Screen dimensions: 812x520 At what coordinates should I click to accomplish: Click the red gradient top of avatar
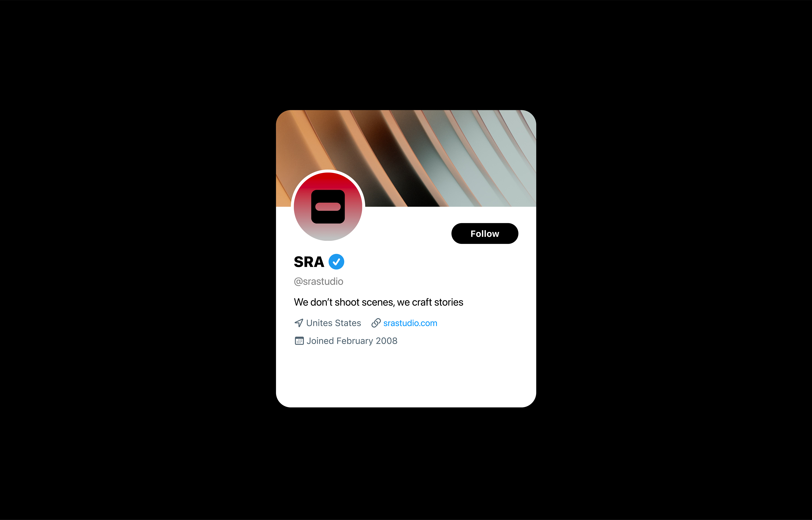328,181
